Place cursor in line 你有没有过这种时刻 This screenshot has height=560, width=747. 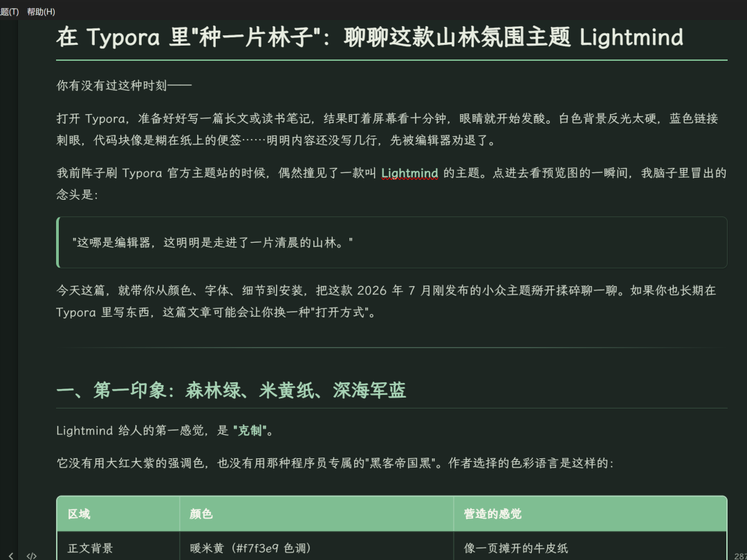(x=124, y=86)
